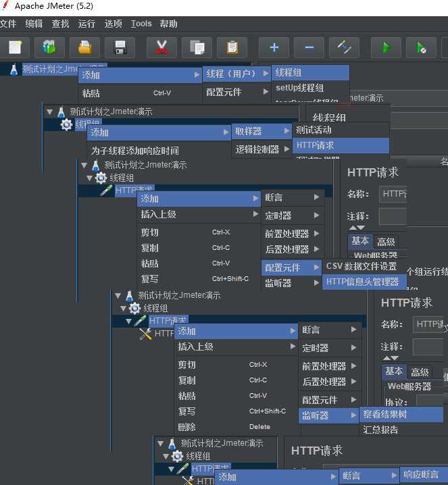Open 监听器 submenu next to 察看结果树
The width and height of the screenshot is (448, 485).
328,415
